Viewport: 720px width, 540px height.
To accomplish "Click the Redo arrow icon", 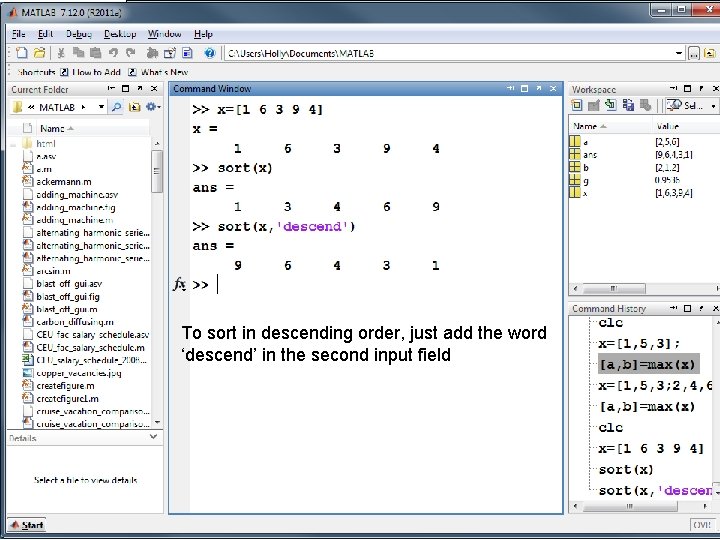I will pyautogui.click(x=131, y=53).
